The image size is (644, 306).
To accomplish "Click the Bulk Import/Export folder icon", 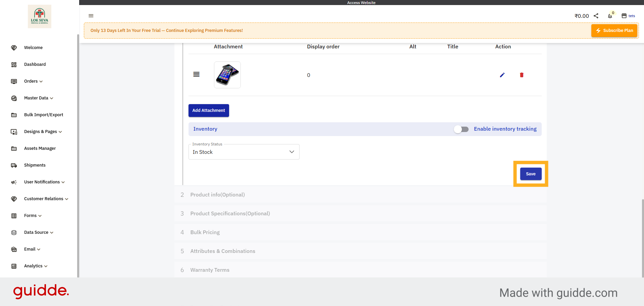I will tap(14, 115).
